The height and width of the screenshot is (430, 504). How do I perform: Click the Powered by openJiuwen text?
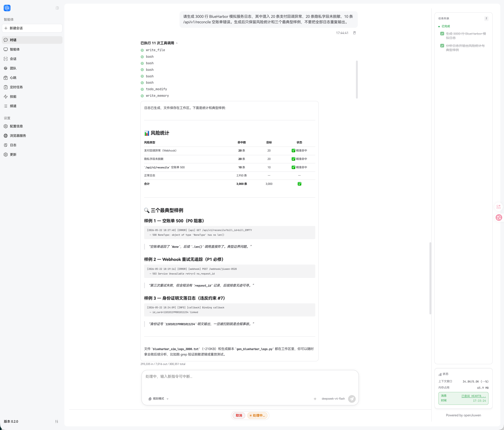(x=463, y=415)
